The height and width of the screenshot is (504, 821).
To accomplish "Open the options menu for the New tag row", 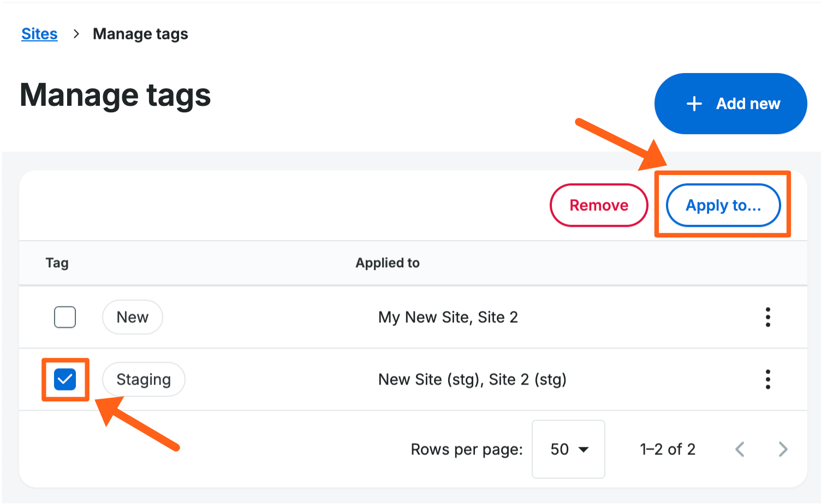I will coord(768,317).
